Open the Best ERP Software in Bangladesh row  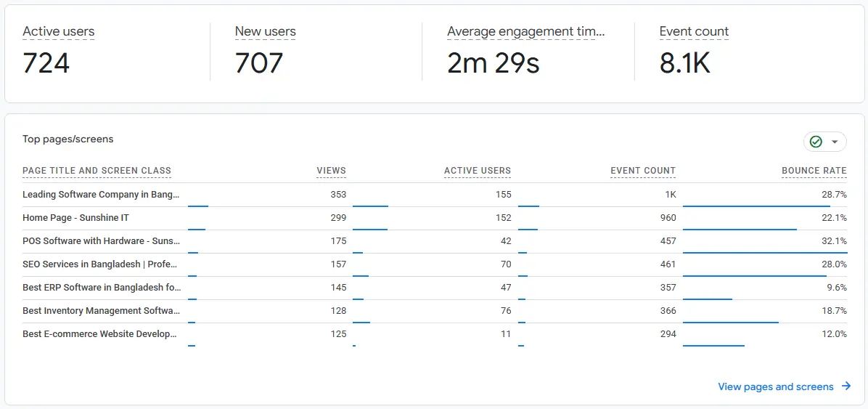435,288
